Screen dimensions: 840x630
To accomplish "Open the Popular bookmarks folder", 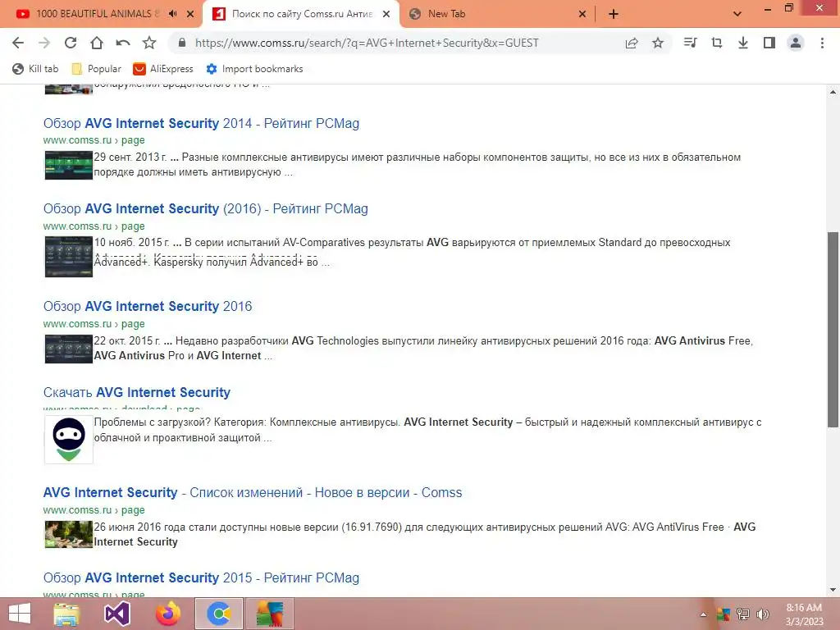I will point(97,69).
